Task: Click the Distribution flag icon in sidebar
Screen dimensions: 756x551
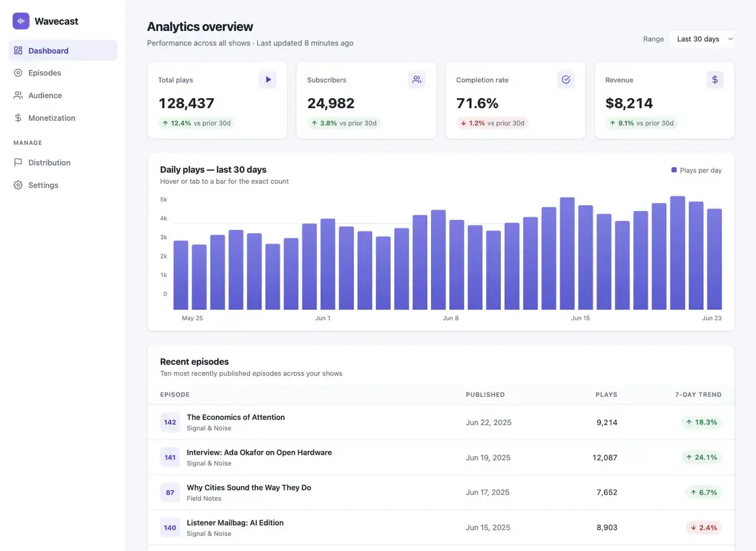Action: pyautogui.click(x=18, y=162)
